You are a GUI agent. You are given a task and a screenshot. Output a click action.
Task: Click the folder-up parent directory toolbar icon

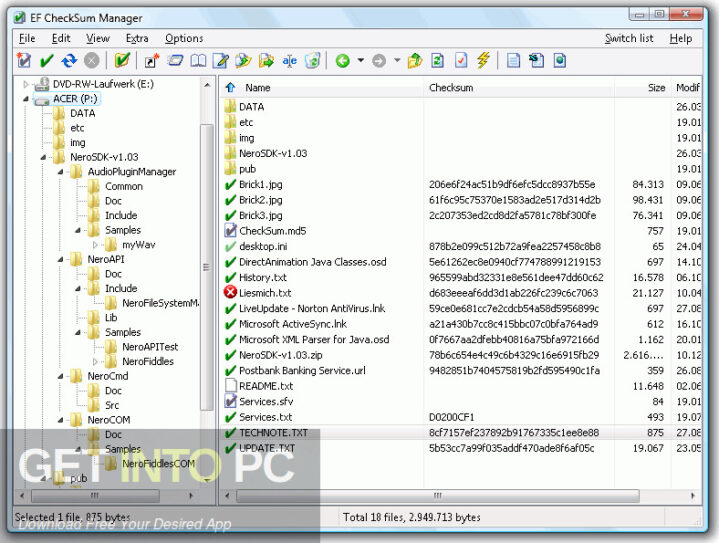coord(415,60)
